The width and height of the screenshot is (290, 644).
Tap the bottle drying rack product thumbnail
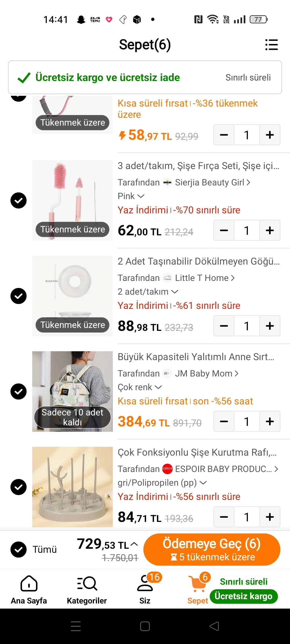(73, 487)
